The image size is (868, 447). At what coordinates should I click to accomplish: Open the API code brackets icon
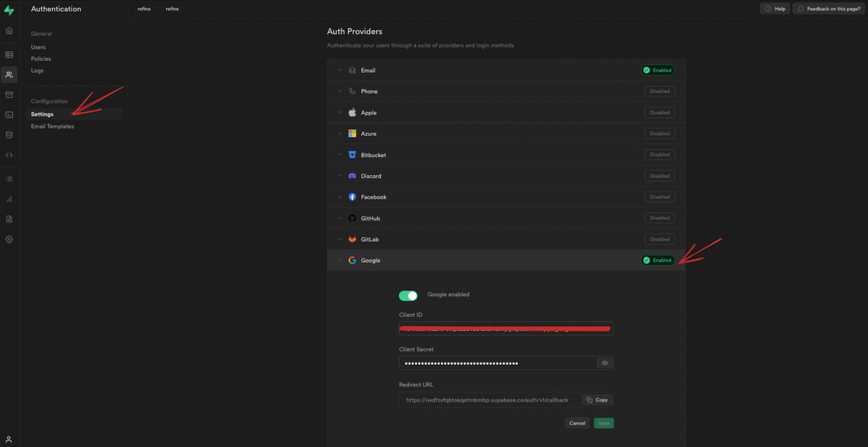(x=9, y=155)
